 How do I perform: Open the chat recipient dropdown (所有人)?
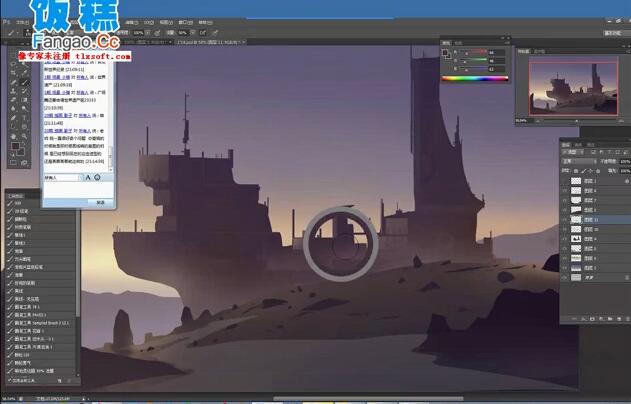click(x=63, y=177)
